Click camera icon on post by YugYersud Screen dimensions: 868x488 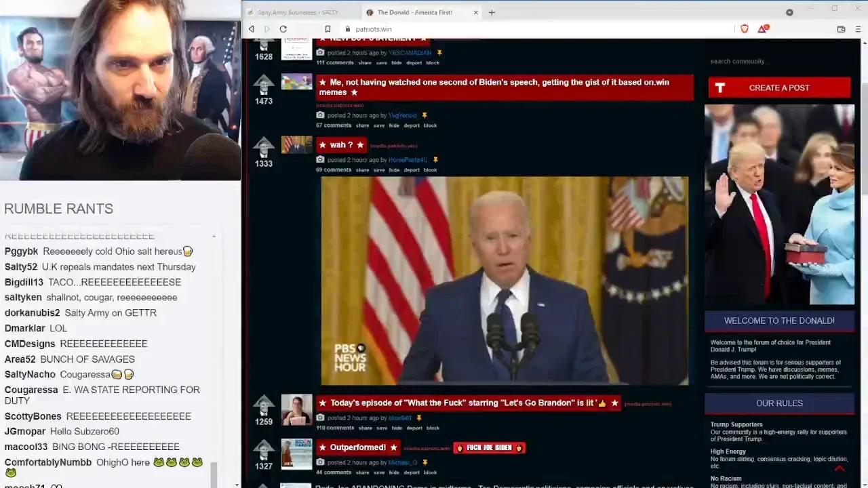point(320,115)
